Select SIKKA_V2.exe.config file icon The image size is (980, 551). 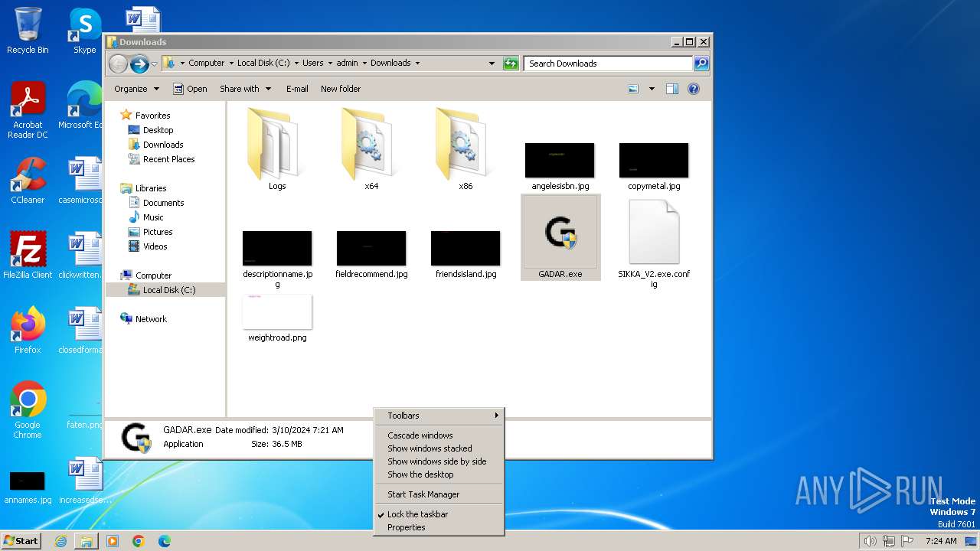[654, 233]
